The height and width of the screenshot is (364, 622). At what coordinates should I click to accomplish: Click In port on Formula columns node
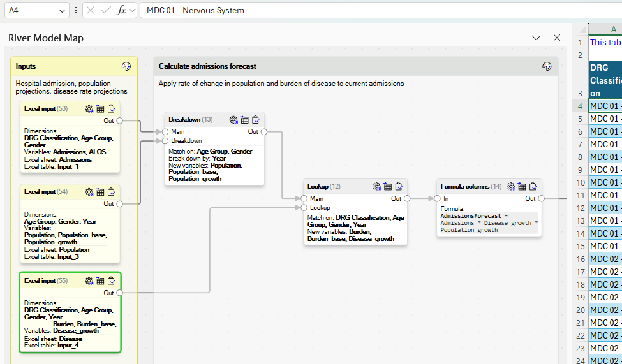coord(437,198)
